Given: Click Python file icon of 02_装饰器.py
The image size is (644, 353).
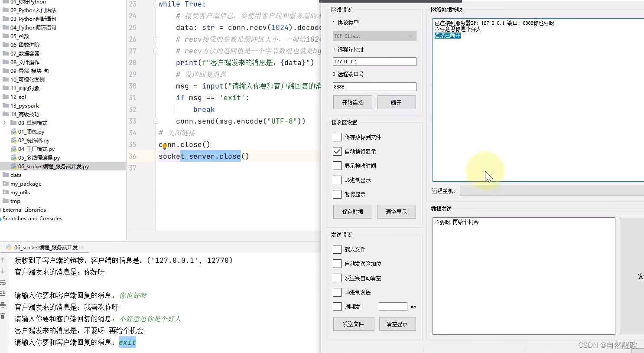Looking at the screenshot, I should pyautogui.click(x=14, y=141).
